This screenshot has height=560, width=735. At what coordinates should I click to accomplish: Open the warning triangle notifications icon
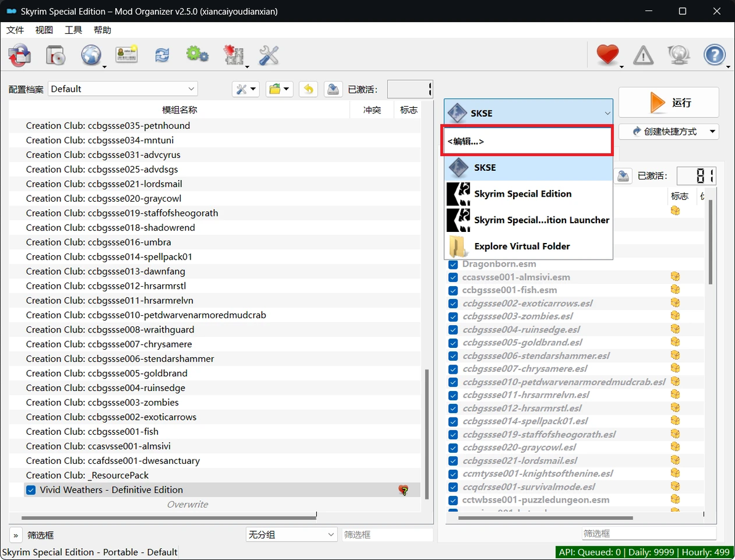pos(643,56)
